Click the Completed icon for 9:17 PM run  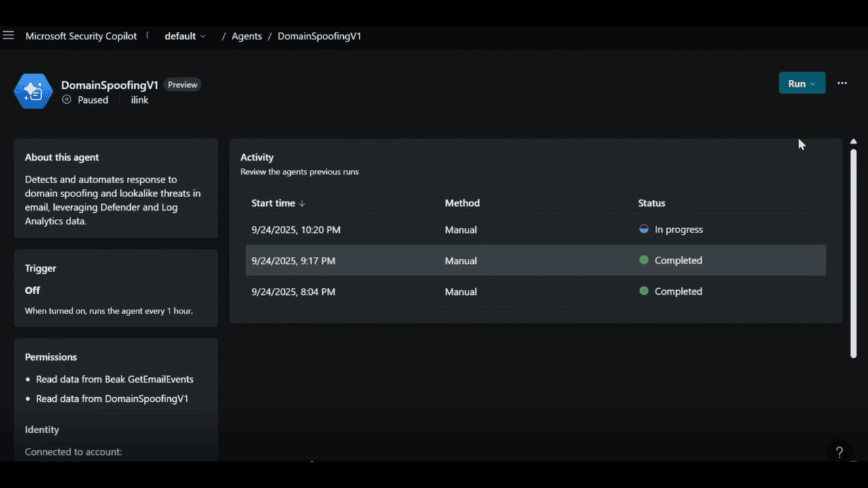pos(644,260)
